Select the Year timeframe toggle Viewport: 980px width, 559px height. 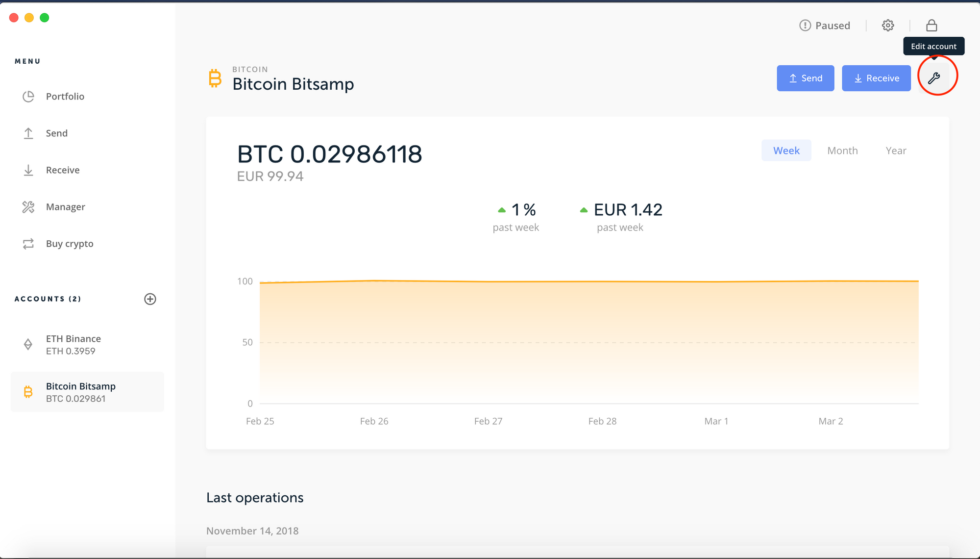[x=896, y=150]
